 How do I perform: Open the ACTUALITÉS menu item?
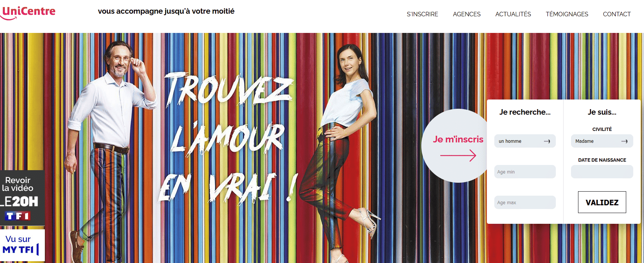click(x=513, y=14)
